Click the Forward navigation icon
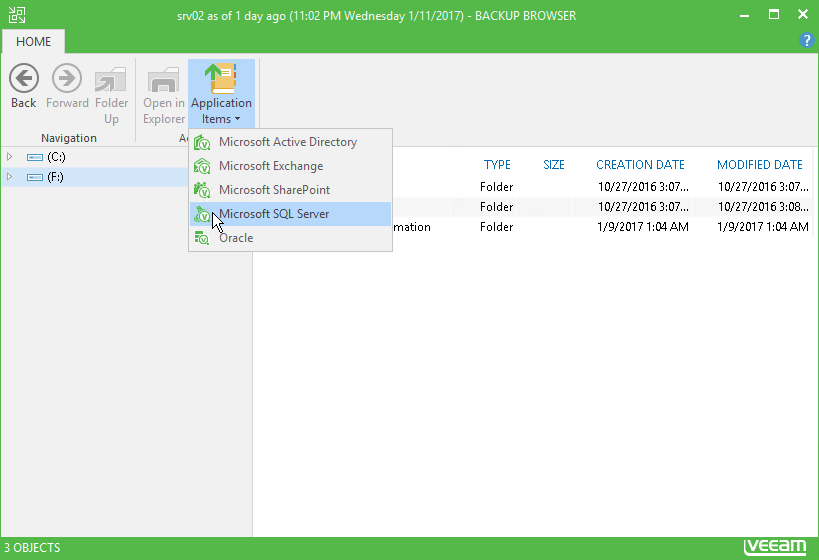 click(x=67, y=79)
